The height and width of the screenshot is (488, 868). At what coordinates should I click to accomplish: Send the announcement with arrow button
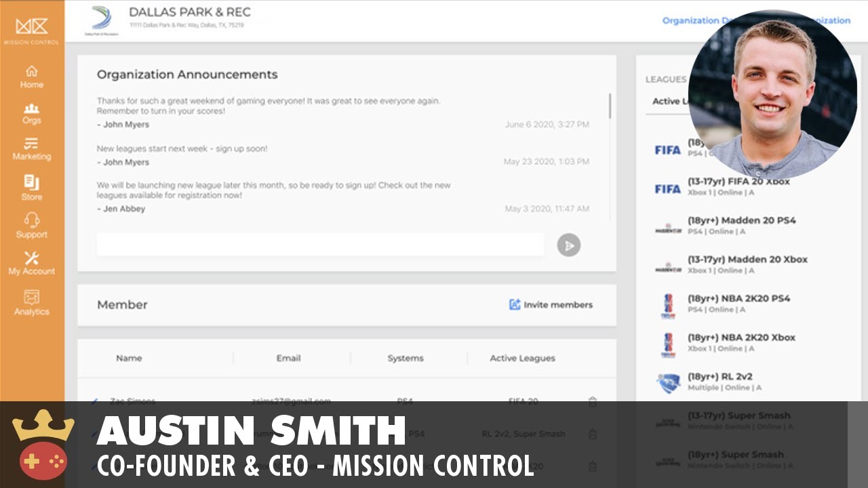click(569, 245)
